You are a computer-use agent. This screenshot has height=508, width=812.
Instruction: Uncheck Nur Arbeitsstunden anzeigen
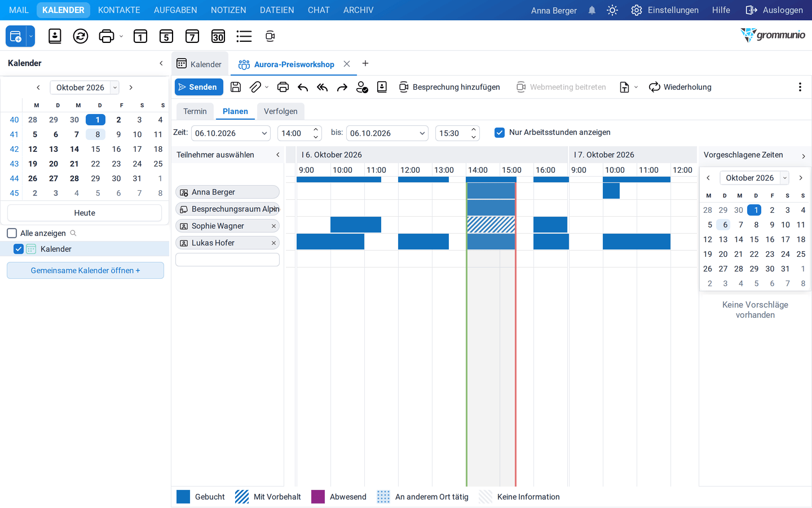coord(500,133)
